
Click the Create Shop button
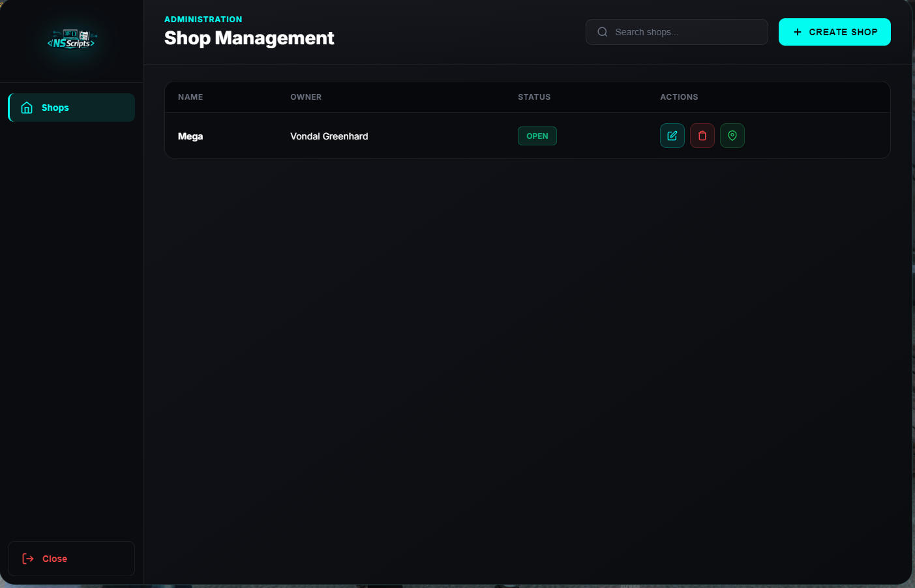835,32
